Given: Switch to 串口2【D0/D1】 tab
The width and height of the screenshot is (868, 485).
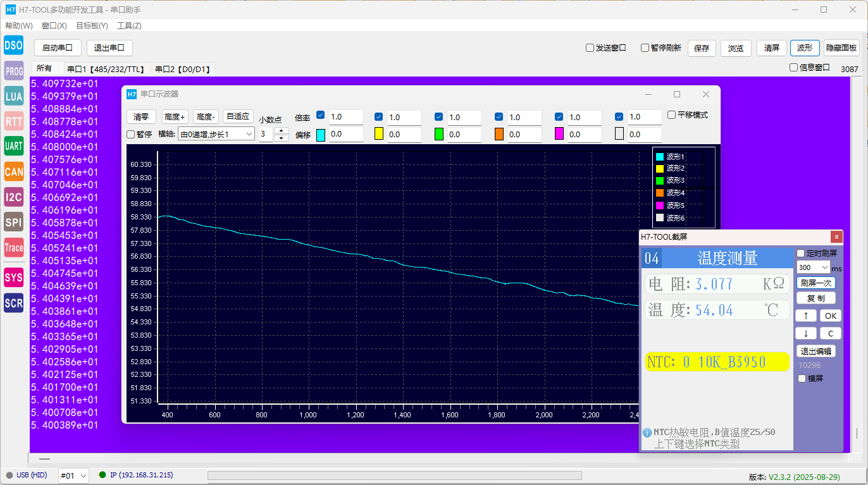Looking at the screenshot, I should pos(183,69).
